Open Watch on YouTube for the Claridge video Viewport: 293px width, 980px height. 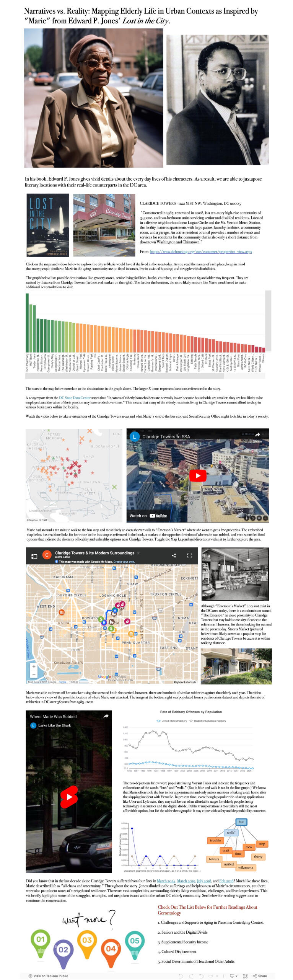point(148,516)
